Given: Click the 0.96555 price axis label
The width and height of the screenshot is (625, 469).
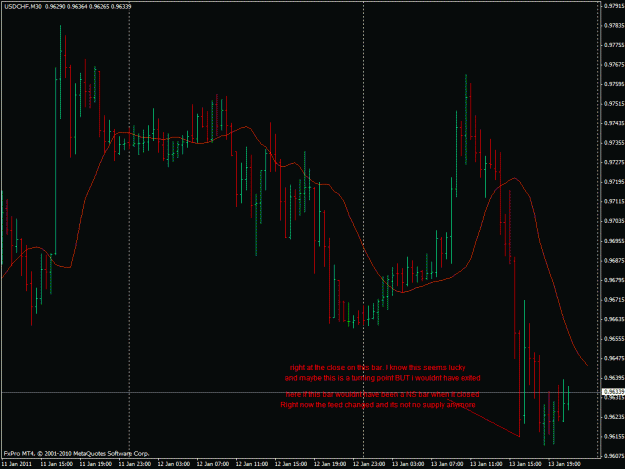Looking at the screenshot, I should point(614,338).
